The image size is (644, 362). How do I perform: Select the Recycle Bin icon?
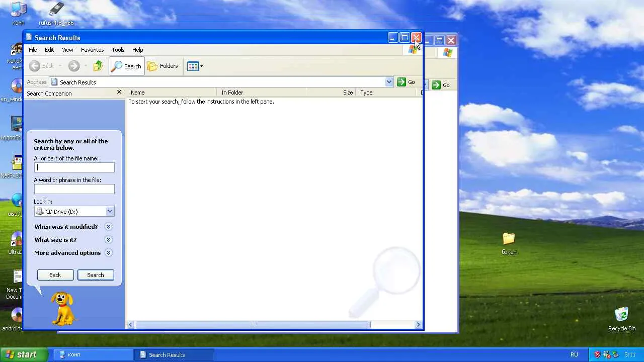[x=622, y=319]
